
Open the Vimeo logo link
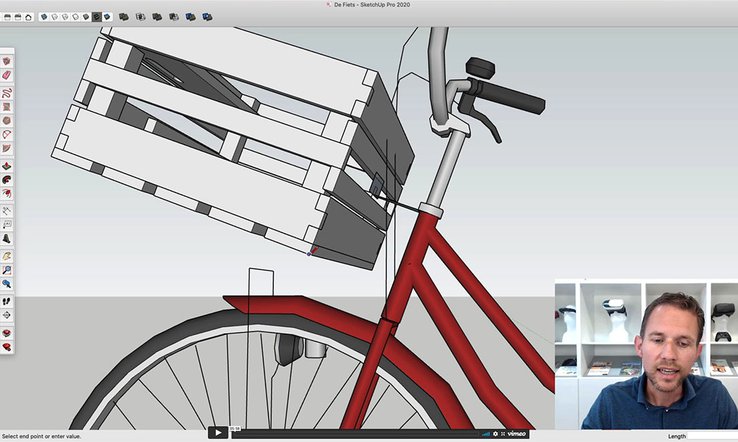click(x=517, y=434)
